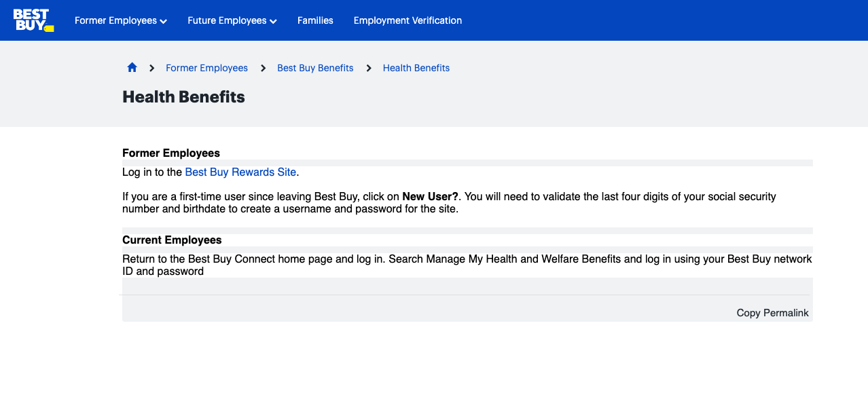Screen dimensions: 868x393
Task: Open the Families navigation item
Action: tap(315, 20)
